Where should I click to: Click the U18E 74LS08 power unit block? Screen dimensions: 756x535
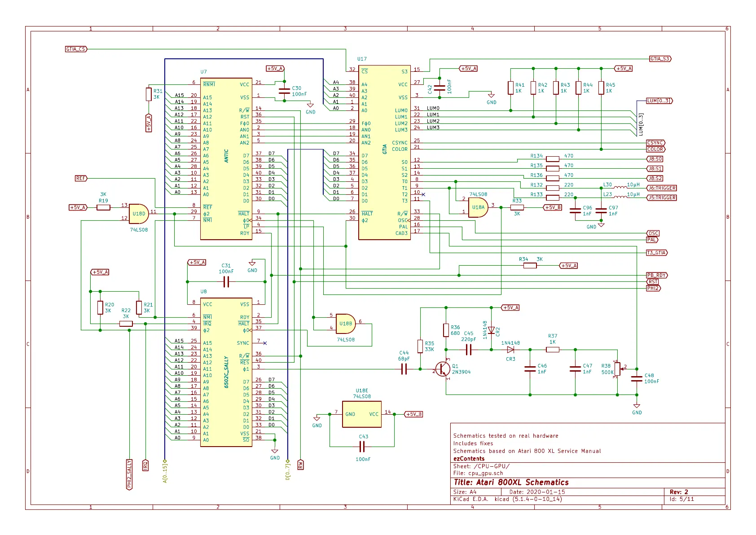pyautogui.click(x=362, y=414)
